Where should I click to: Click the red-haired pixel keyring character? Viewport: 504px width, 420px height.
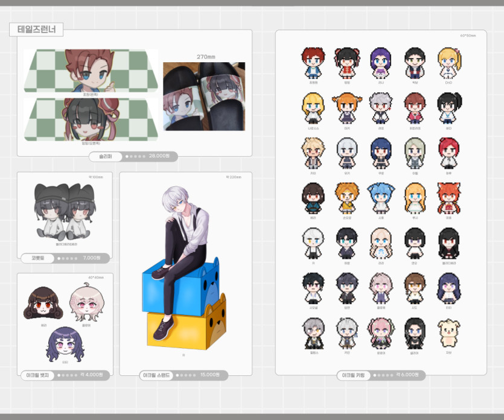pyautogui.click(x=311, y=63)
